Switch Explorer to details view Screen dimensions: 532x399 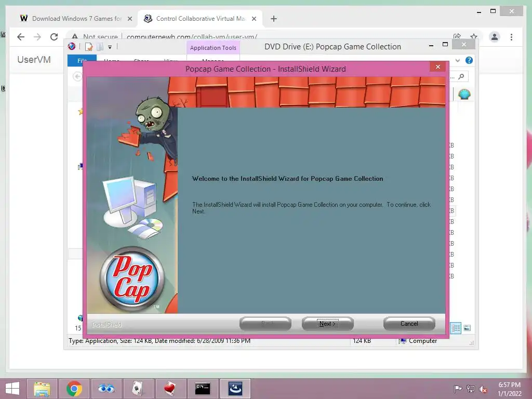point(456,328)
